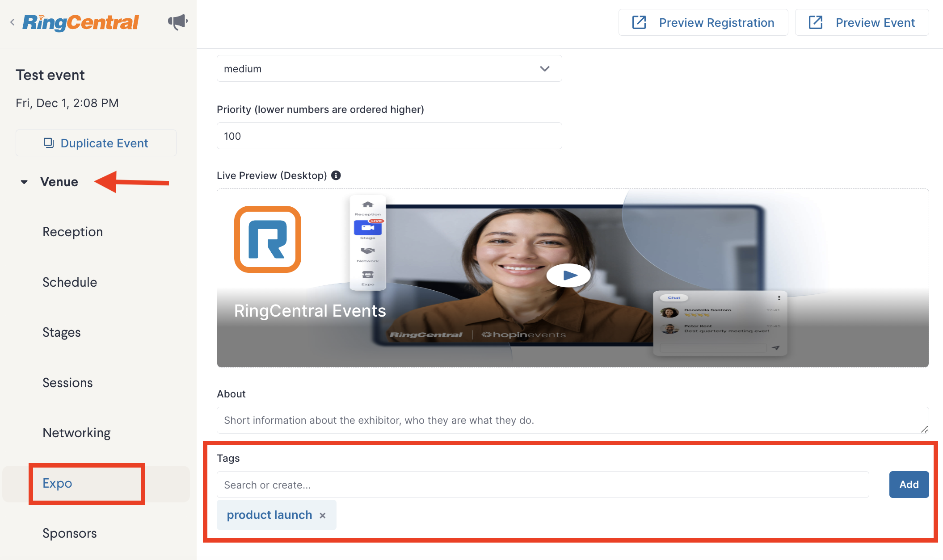Click the About textarea resize handle
The height and width of the screenshot is (560, 943).
point(924,429)
